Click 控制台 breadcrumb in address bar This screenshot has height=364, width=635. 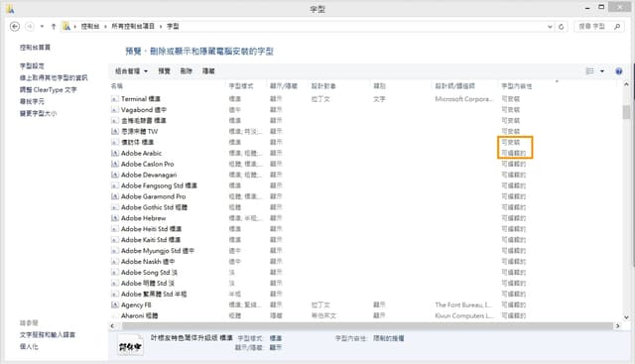click(x=90, y=27)
